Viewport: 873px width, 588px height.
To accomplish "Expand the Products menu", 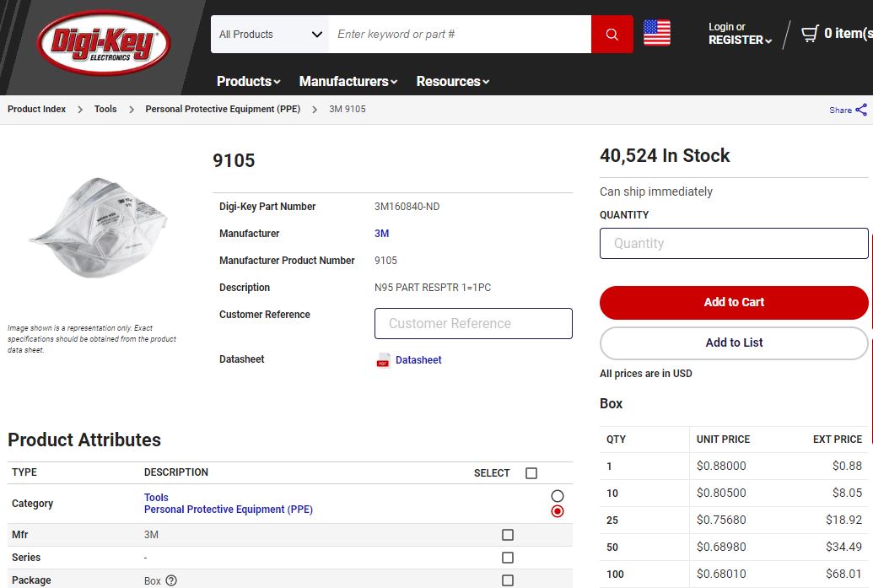I will click(x=248, y=81).
